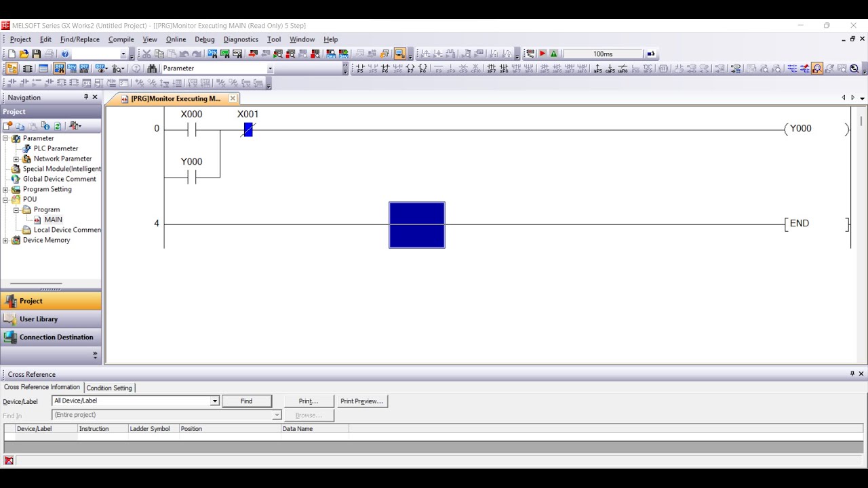868x488 pixels.
Task: Click the X001 normally-closed contact in the ladder
Action: 248,129
